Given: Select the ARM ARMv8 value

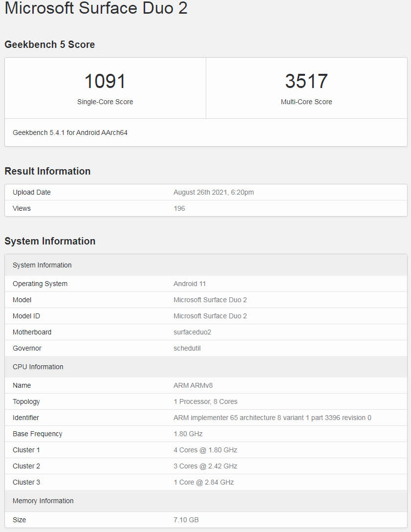Looking at the screenshot, I should 193,385.
